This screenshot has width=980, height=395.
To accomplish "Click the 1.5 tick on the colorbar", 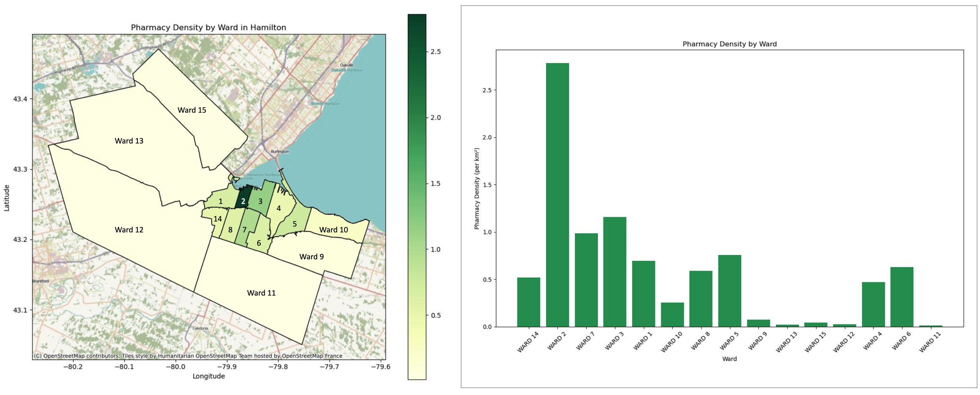I will [436, 183].
